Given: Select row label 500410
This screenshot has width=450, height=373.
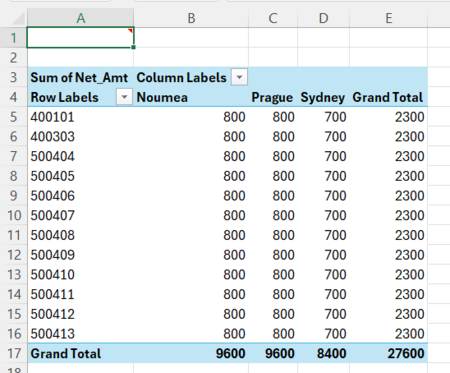Looking at the screenshot, I should [80, 275].
